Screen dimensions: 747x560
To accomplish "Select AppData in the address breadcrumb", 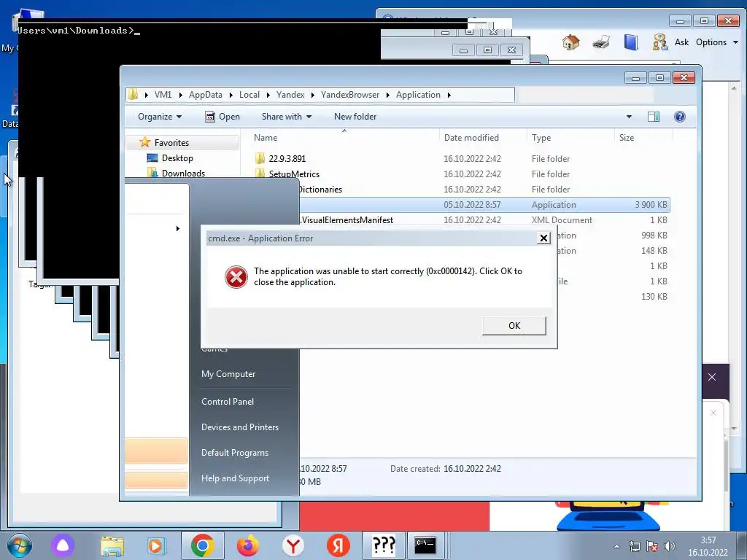I will tap(205, 95).
